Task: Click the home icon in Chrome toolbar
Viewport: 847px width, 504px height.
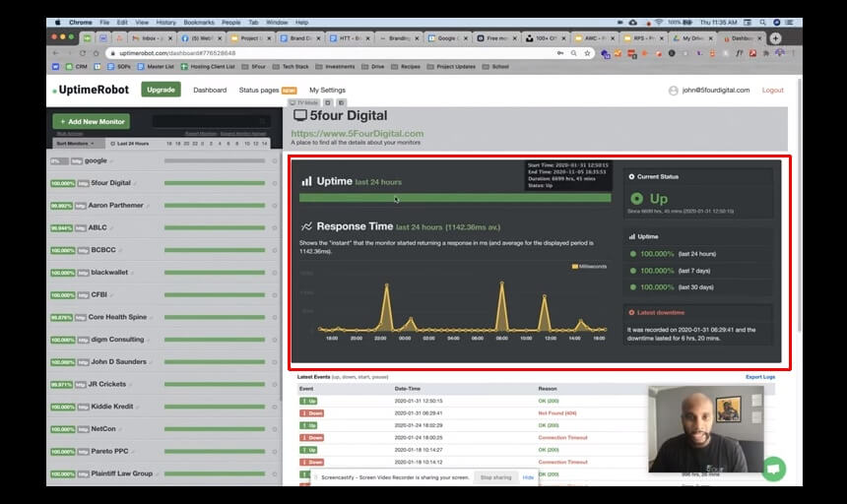Action: coord(96,53)
